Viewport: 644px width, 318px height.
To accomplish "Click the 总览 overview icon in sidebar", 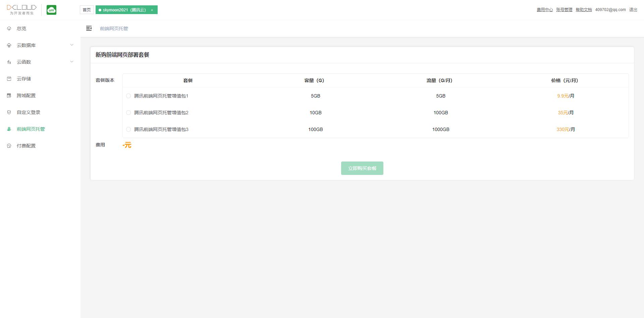I will point(9,28).
